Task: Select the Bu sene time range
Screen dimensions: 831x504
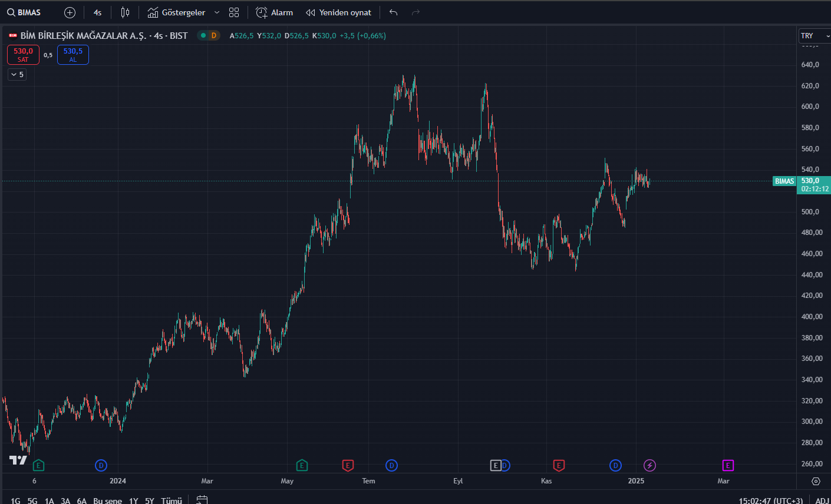Action: click(107, 500)
